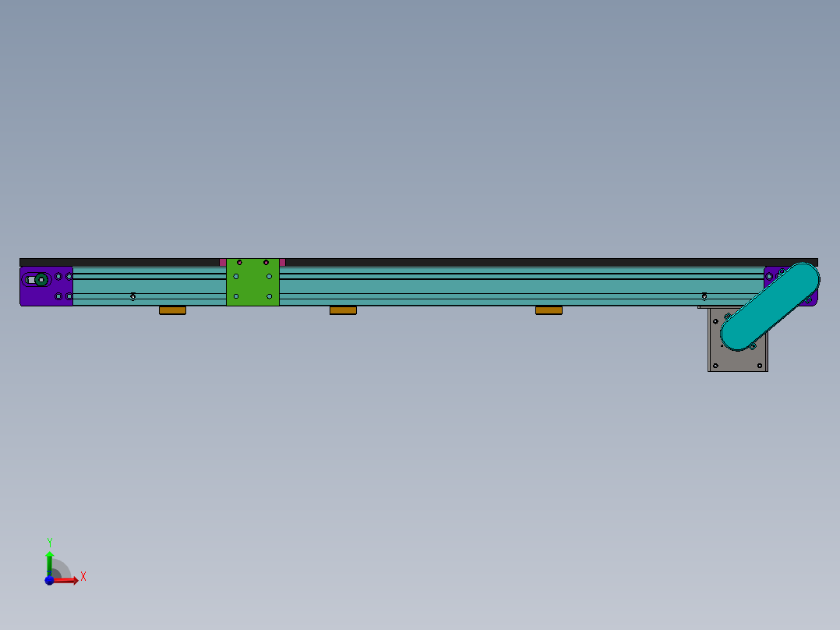Select the purple left end plate
This screenshot has height=630, width=840.
46,286
